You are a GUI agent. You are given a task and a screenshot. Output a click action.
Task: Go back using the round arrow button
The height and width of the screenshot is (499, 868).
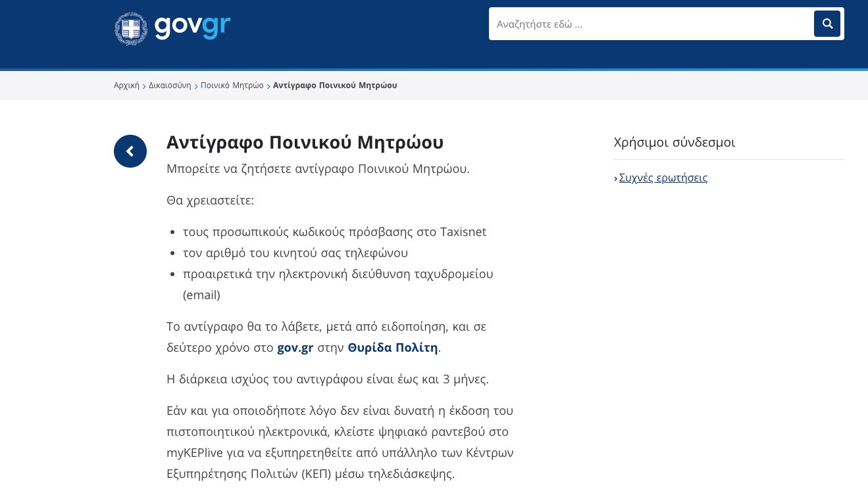click(x=130, y=151)
